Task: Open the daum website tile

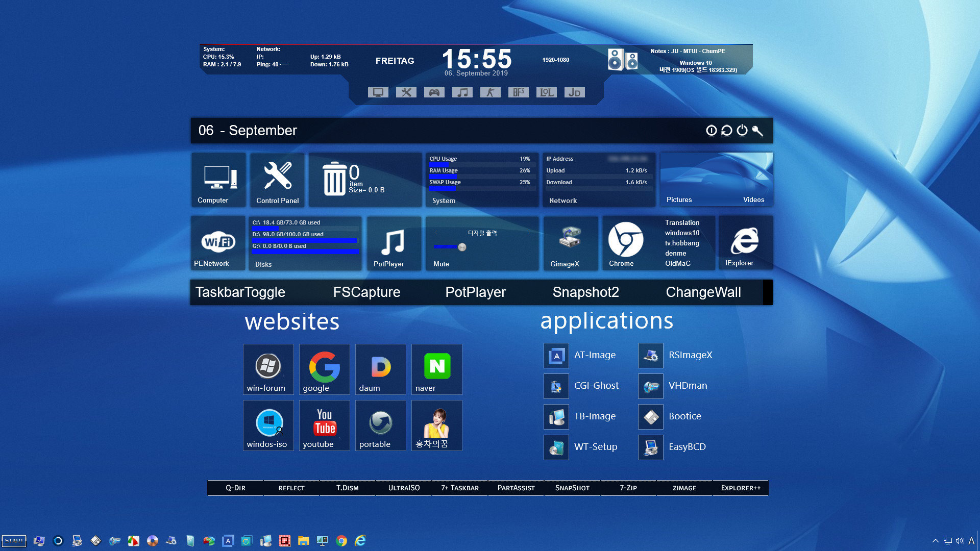Action: coord(381,369)
